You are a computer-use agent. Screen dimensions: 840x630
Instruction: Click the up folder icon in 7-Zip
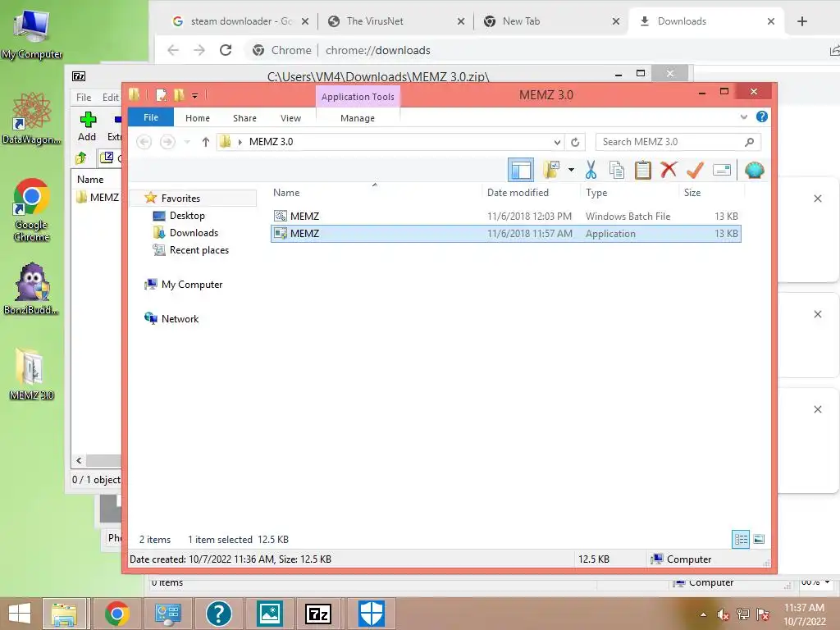[81, 157]
